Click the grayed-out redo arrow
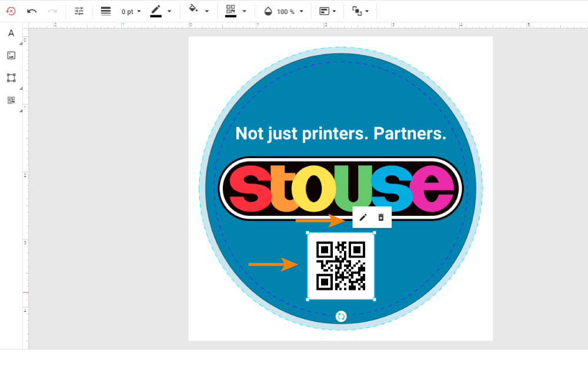 [52, 11]
